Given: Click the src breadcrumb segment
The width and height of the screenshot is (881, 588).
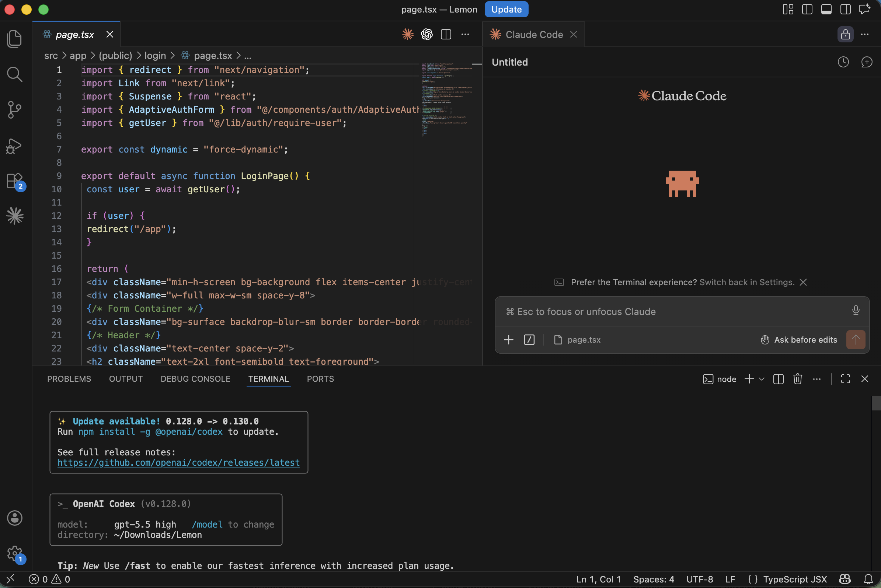Looking at the screenshot, I should (x=51, y=56).
